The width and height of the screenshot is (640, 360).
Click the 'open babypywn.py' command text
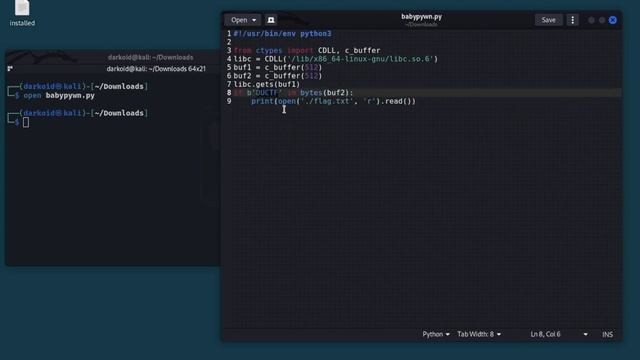pos(59,96)
